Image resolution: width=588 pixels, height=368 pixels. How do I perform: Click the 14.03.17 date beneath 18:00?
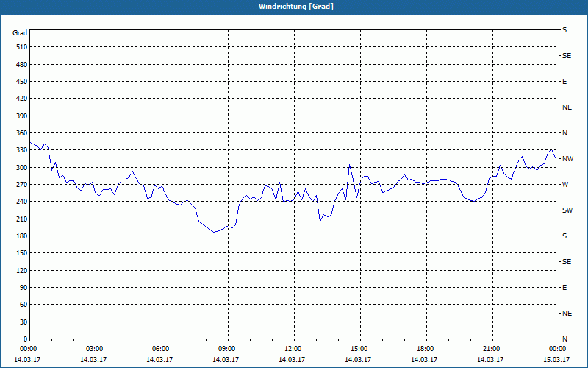(x=424, y=360)
